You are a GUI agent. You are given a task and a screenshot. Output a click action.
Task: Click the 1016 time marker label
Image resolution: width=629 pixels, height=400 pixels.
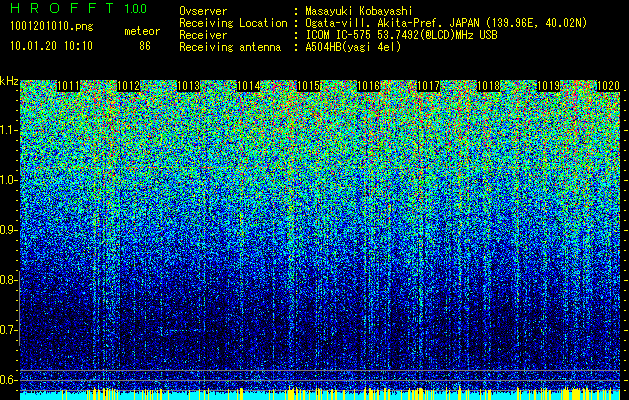tap(368, 86)
